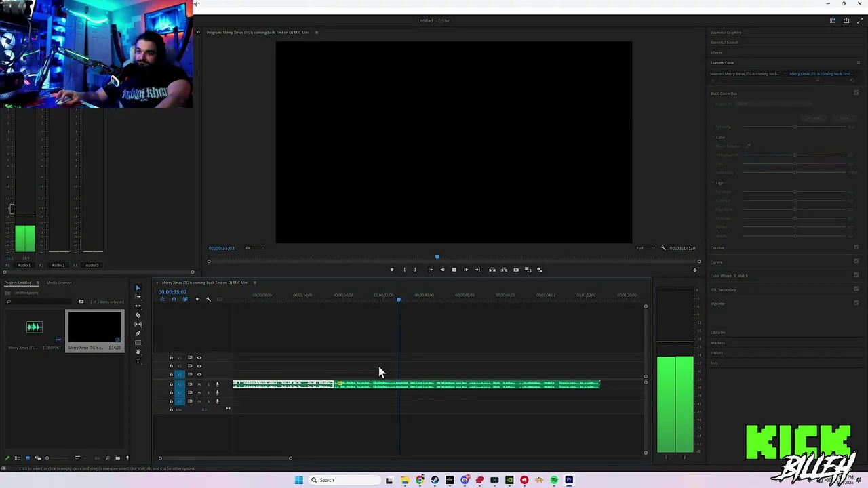The height and width of the screenshot is (488, 868).
Task: Select the Ripple Edit tool
Action: [138, 306]
